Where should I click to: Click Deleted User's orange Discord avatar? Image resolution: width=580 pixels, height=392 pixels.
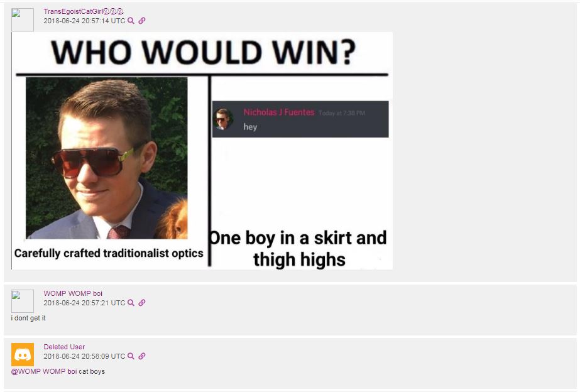(23, 354)
